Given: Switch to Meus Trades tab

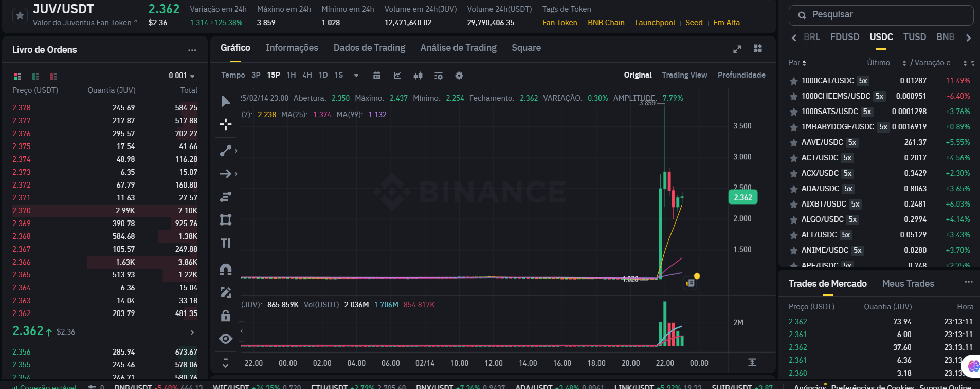Looking at the screenshot, I should pyautogui.click(x=908, y=284).
